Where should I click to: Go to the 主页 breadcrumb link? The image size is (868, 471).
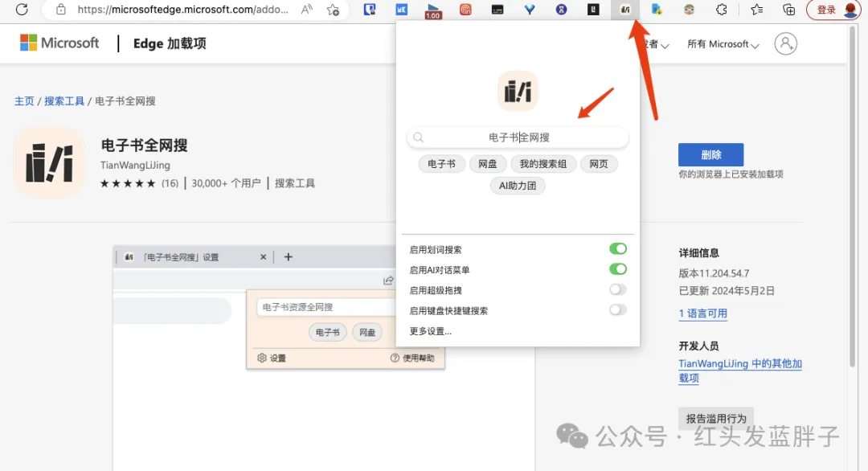point(24,101)
